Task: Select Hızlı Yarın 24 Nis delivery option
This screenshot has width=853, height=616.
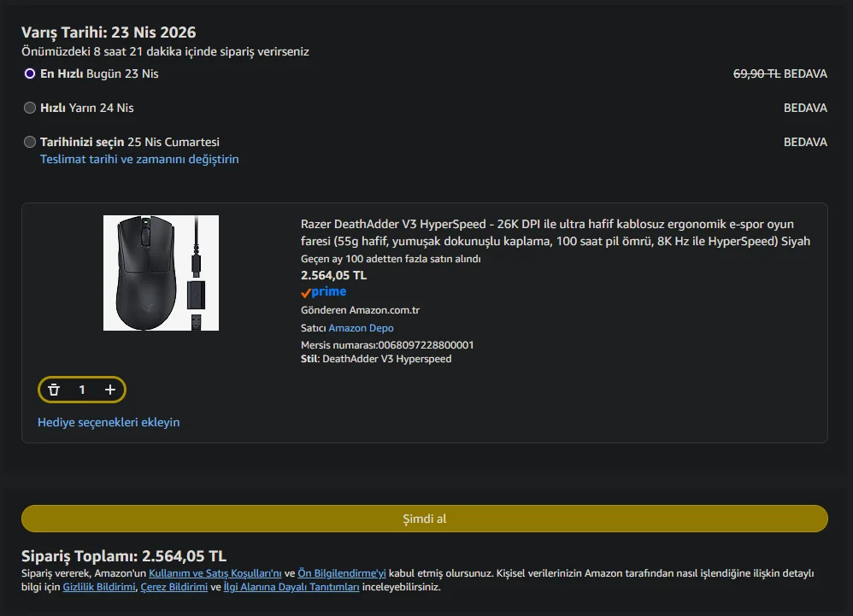Action: 30,108
